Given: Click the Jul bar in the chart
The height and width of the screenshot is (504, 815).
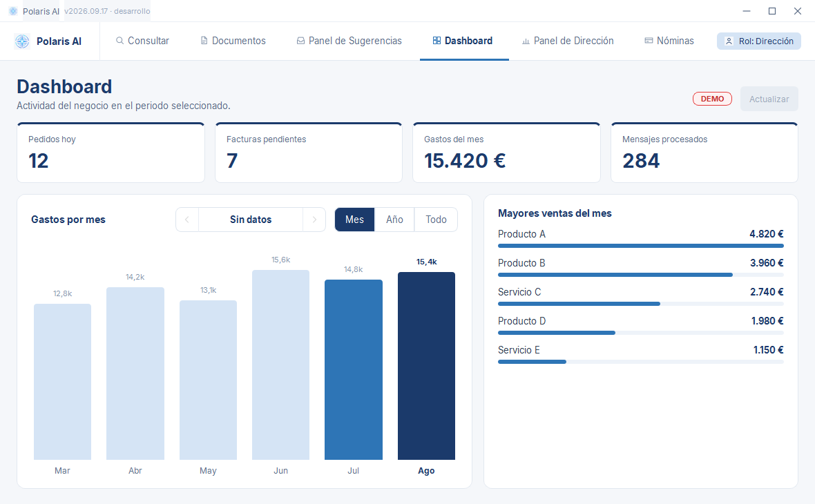Looking at the screenshot, I should (x=354, y=370).
